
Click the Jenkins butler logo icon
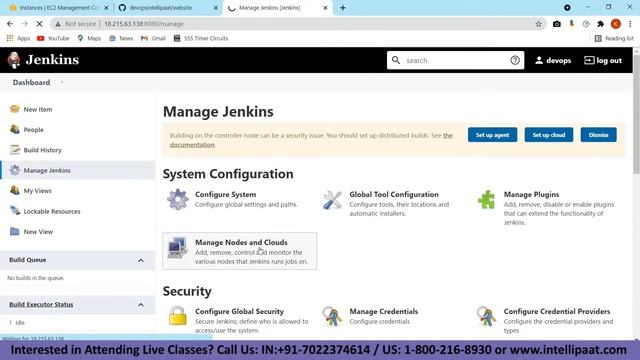point(14,60)
